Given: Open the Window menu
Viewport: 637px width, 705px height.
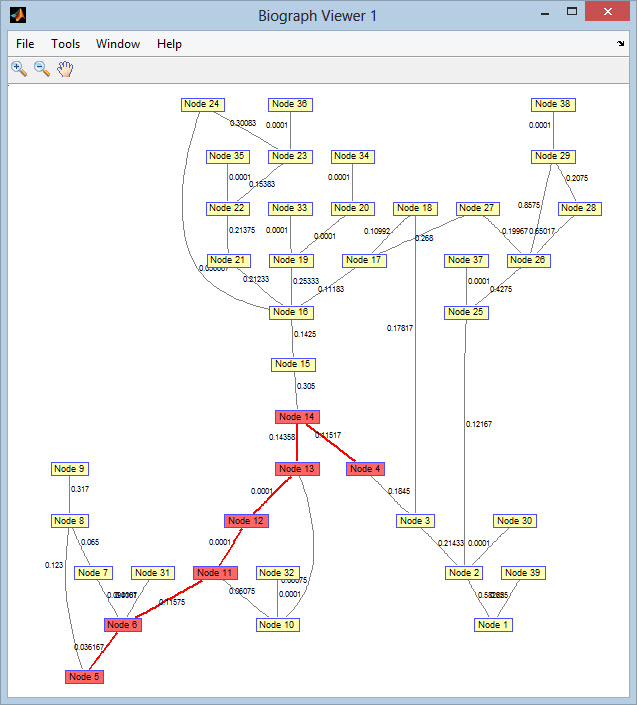Looking at the screenshot, I should pos(118,44).
